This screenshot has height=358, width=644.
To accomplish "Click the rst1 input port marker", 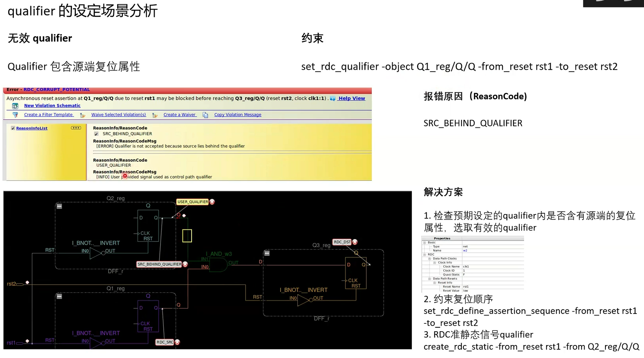I will click(x=20, y=343).
